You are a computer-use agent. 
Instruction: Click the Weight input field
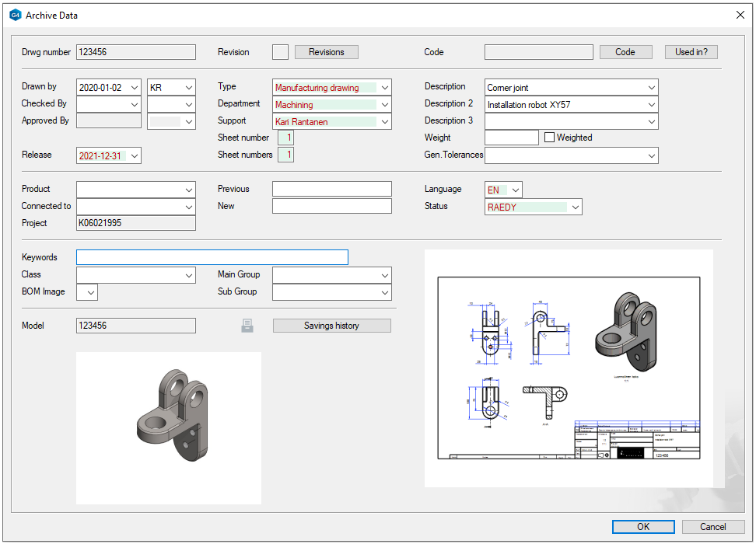click(x=511, y=138)
